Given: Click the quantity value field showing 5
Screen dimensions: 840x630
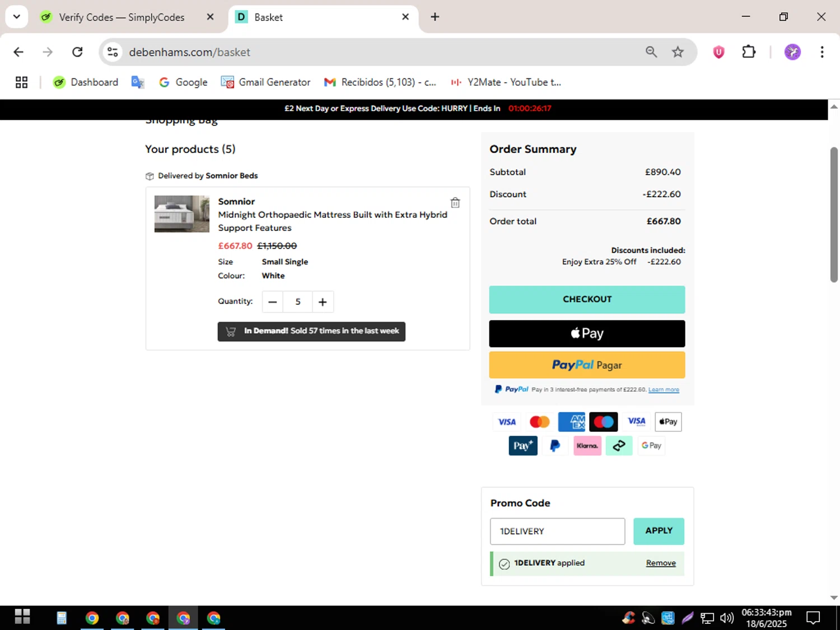Looking at the screenshot, I should (298, 302).
